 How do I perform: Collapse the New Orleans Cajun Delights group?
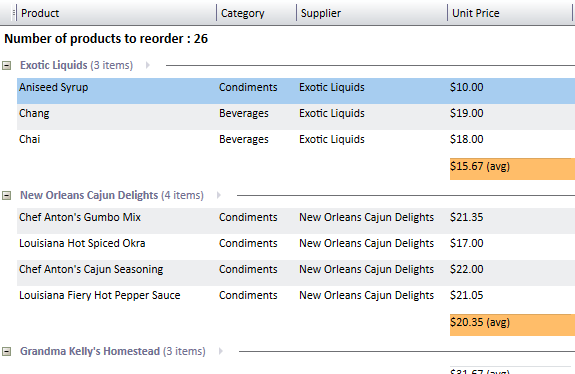7,195
